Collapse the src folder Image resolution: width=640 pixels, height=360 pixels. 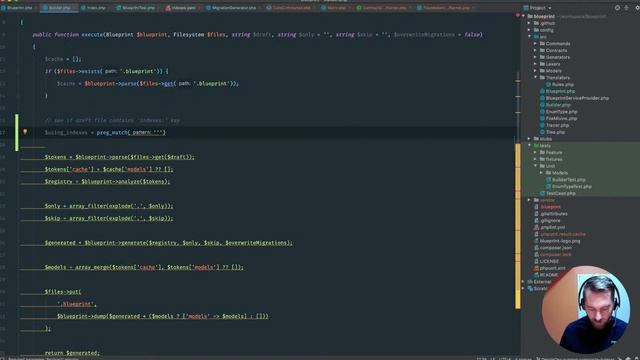click(529, 37)
